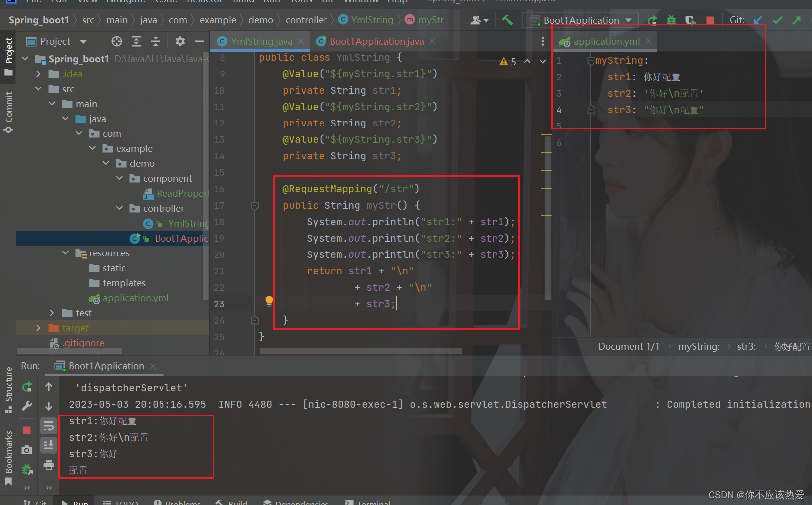Commit changes using the Git checkmark icon
This screenshot has width=812, height=505.
click(x=777, y=20)
